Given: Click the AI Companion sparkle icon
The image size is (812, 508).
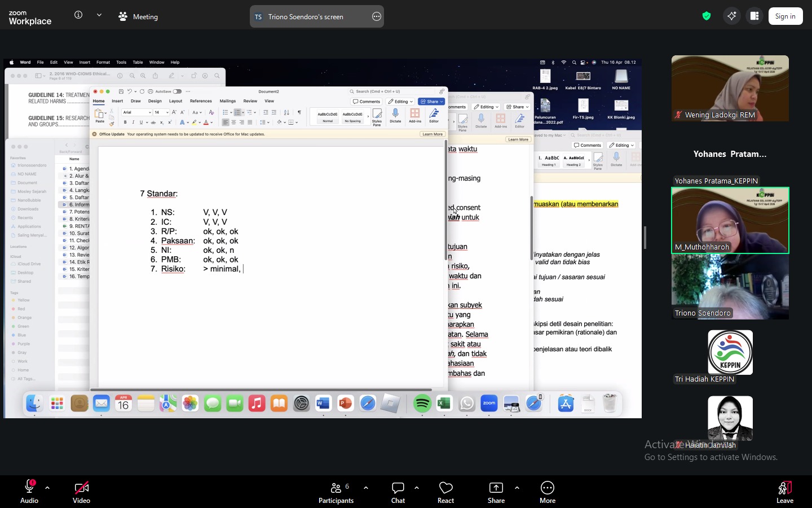Looking at the screenshot, I should pyautogui.click(x=731, y=16).
